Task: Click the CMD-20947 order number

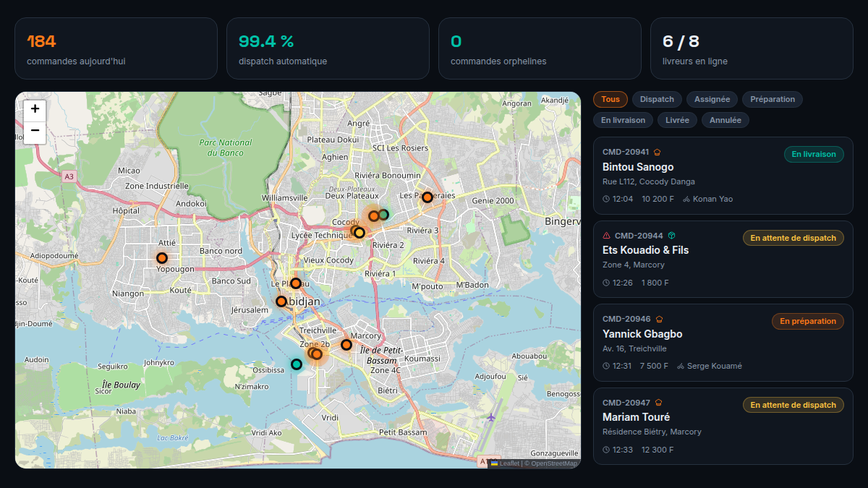Action: (x=626, y=403)
